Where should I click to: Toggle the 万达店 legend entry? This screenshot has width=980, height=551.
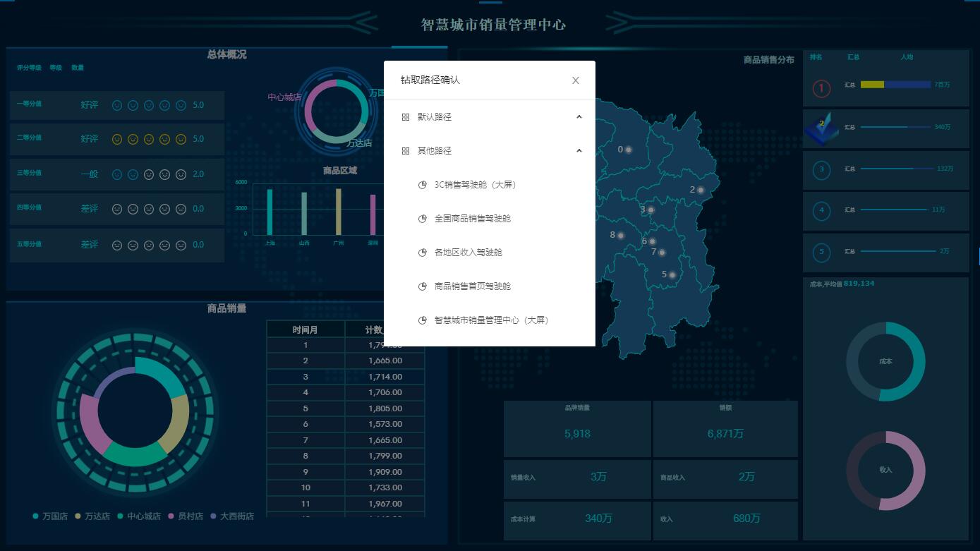coord(92,516)
